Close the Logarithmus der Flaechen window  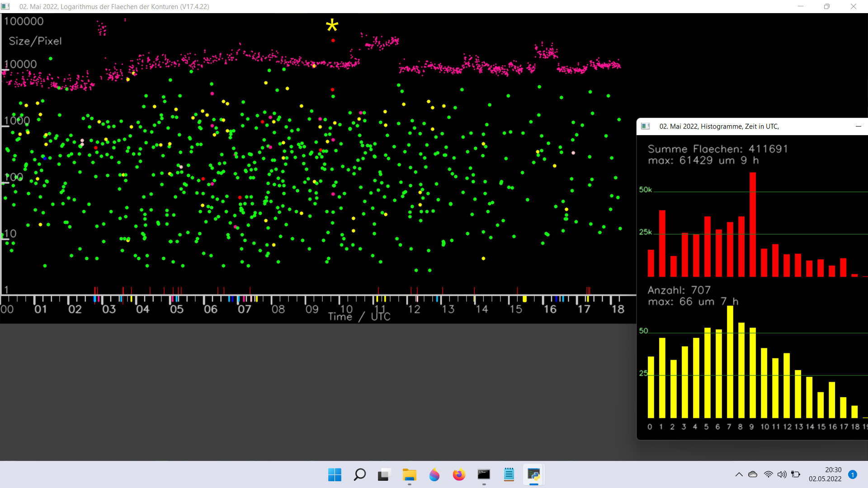pos(854,6)
